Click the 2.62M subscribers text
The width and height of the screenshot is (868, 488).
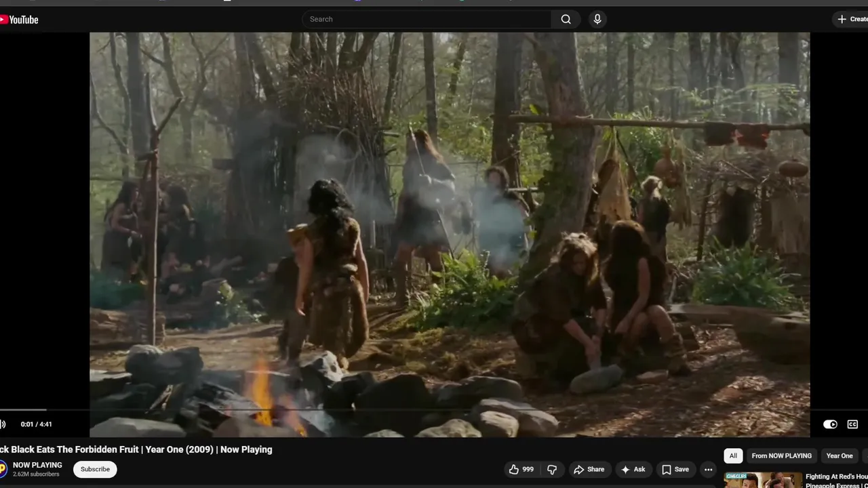36,474
